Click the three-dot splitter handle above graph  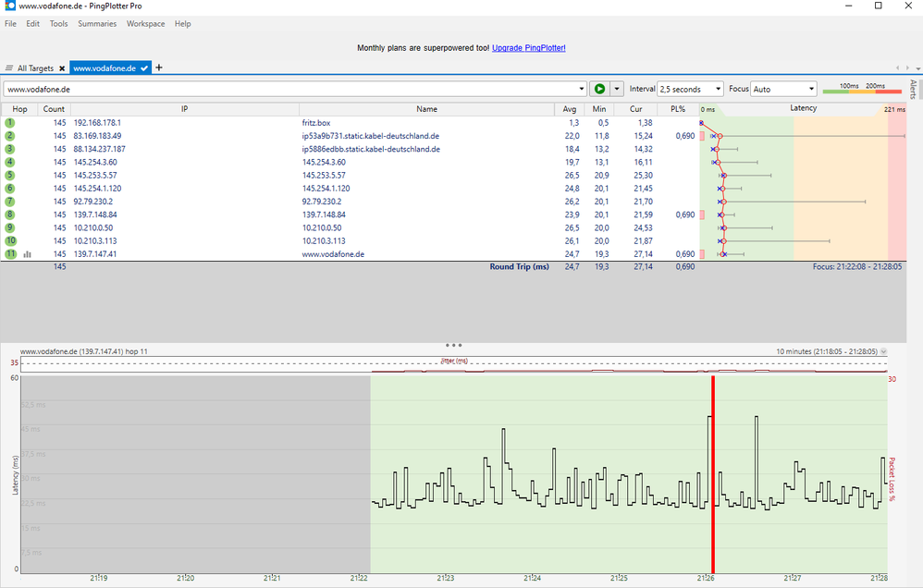pos(453,345)
